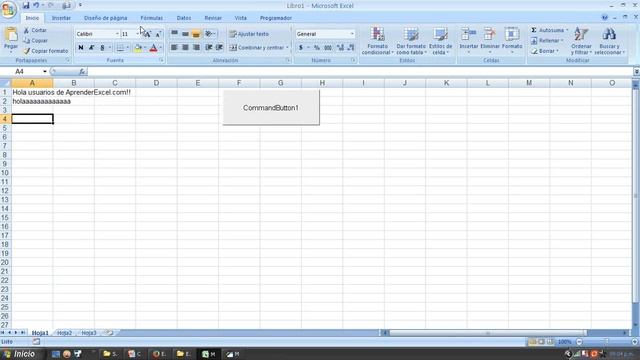Open the Formato cells menu
Screen dimensions: 640x360
pyautogui.click(x=512, y=40)
